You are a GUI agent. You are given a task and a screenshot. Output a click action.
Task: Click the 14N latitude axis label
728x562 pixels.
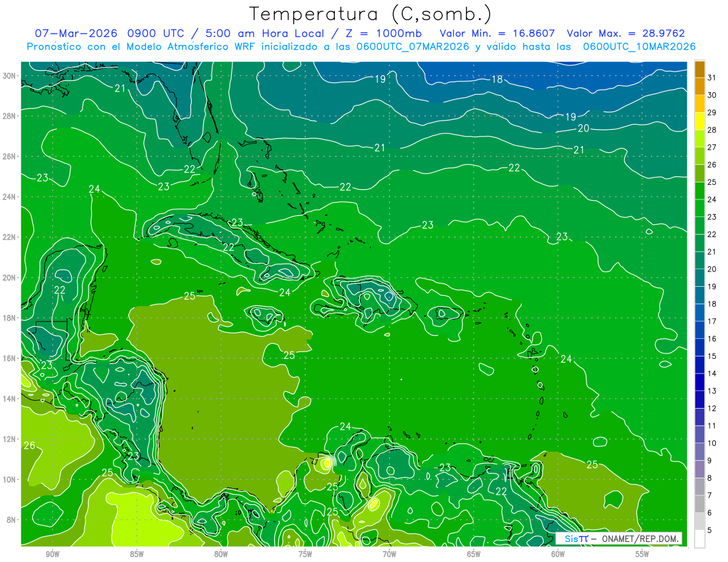click(x=10, y=399)
